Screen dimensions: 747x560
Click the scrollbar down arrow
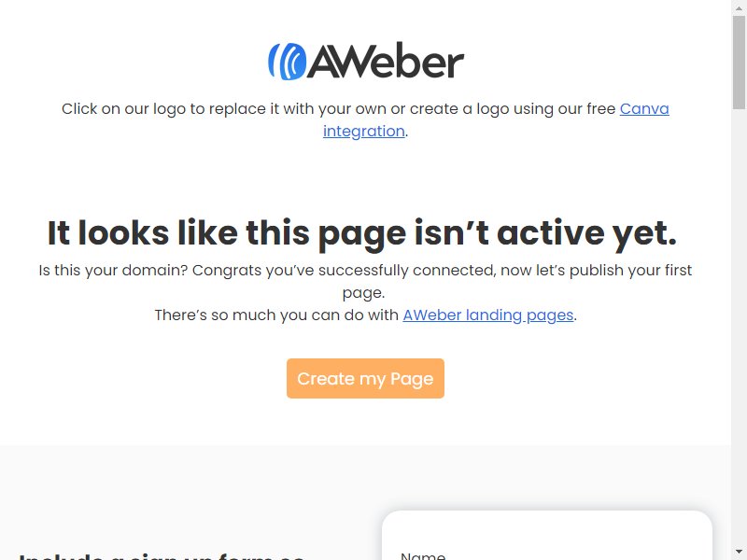(x=739, y=553)
